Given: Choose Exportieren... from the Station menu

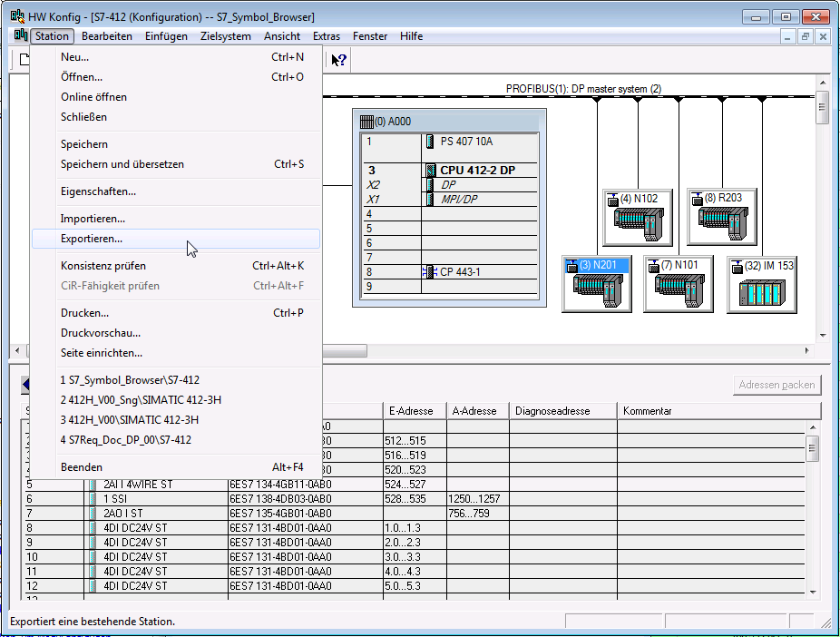Looking at the screenshot, I should [x=92, y=239].
